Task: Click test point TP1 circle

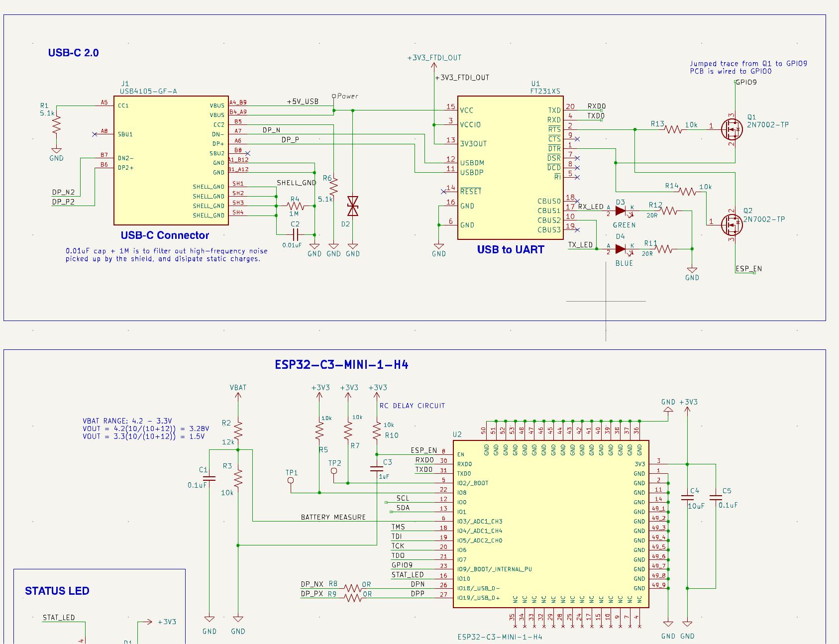Action: (291, 481)
